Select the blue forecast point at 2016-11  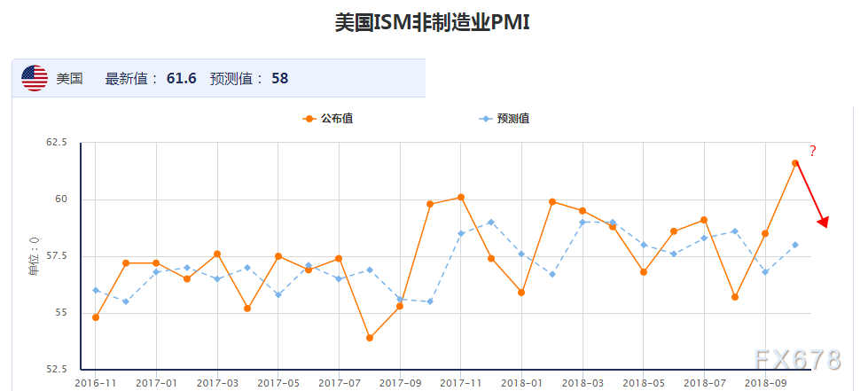click(x=96, y=290)
